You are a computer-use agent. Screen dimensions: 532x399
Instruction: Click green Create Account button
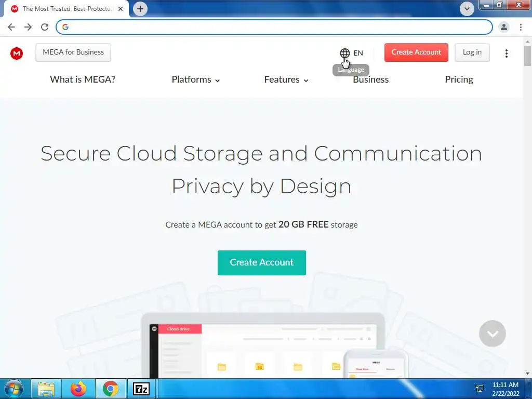(262, 262)
